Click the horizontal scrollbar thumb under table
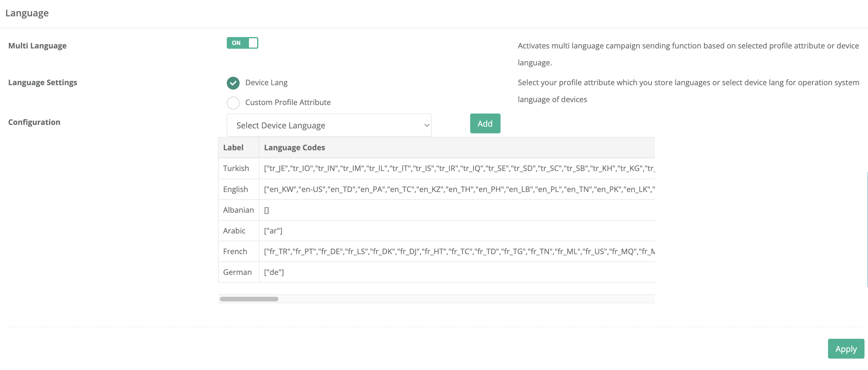 tap(249, 299)
